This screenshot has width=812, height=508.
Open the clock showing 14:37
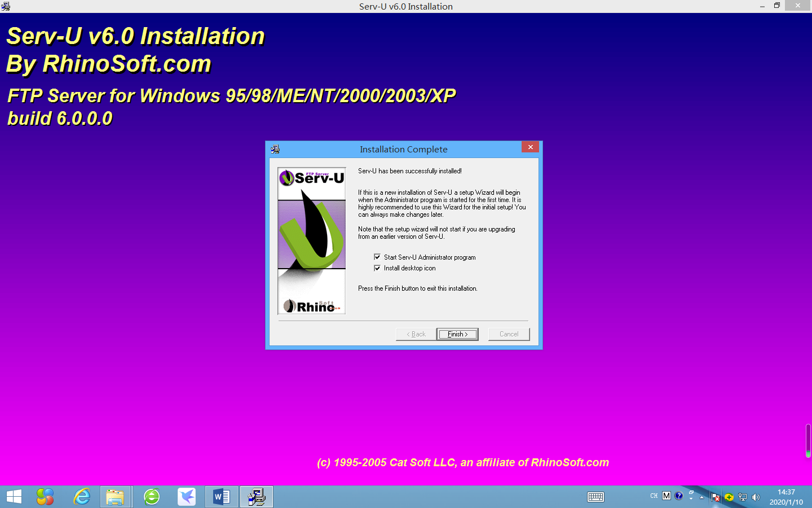point(786,497)
